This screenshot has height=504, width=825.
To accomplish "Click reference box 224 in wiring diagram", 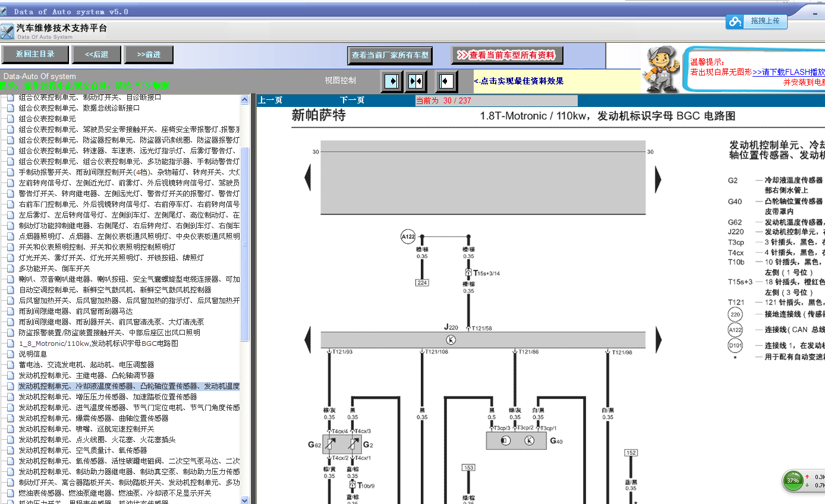I will [x=422, y=283].
